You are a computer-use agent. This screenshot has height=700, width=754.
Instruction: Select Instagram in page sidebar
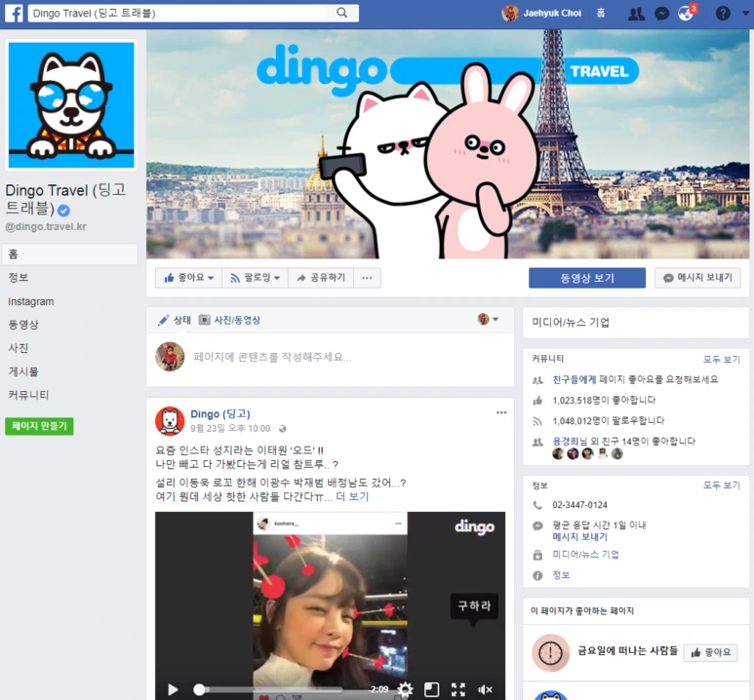pos(31,301)
